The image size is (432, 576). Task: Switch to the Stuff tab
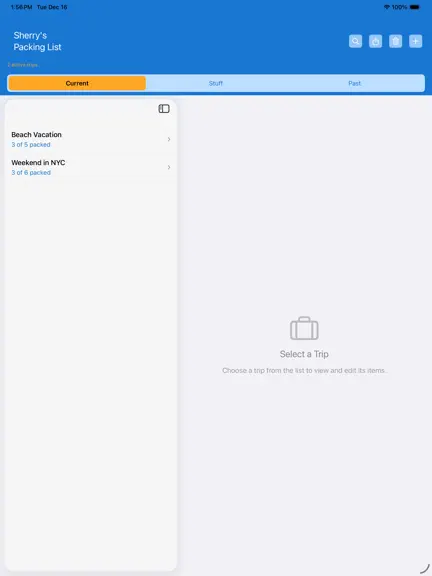point(216,83)
